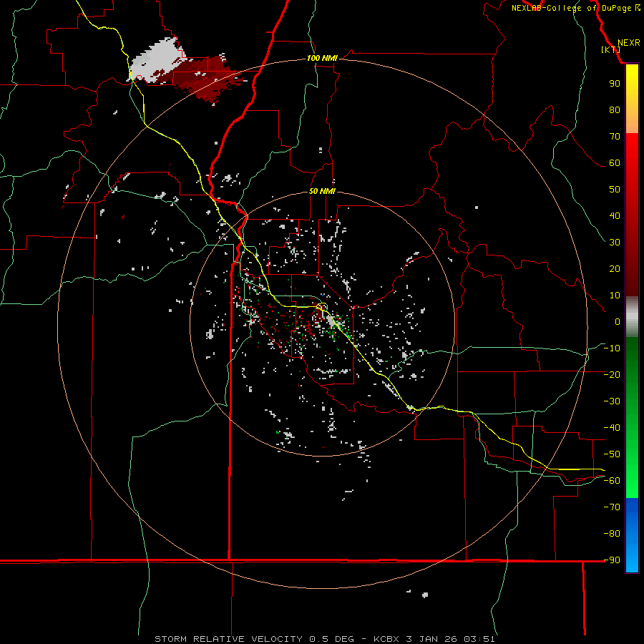Click the "-30" velocity scale label

pos(612,401)
